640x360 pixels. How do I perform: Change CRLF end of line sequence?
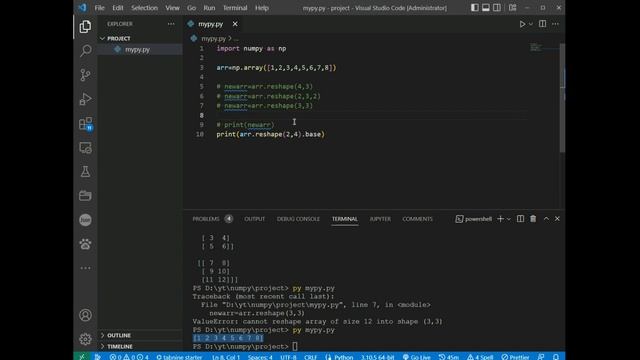coord(310,357)
